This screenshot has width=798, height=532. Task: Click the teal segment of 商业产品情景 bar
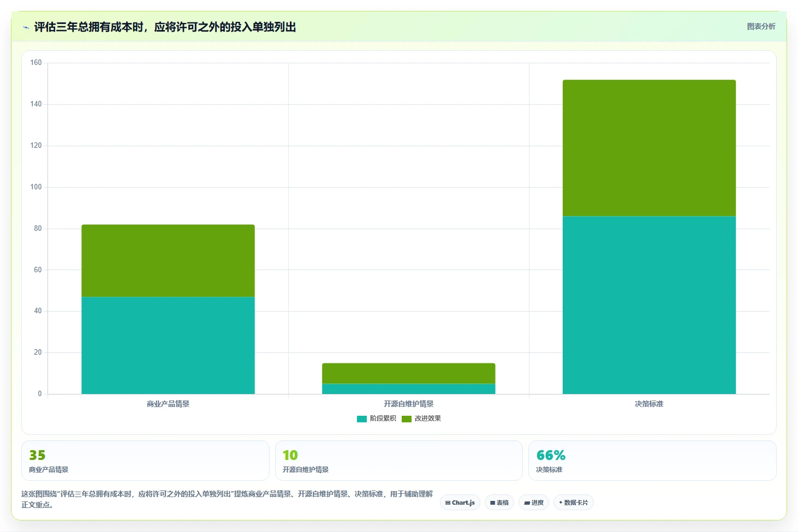coord(168,345)
